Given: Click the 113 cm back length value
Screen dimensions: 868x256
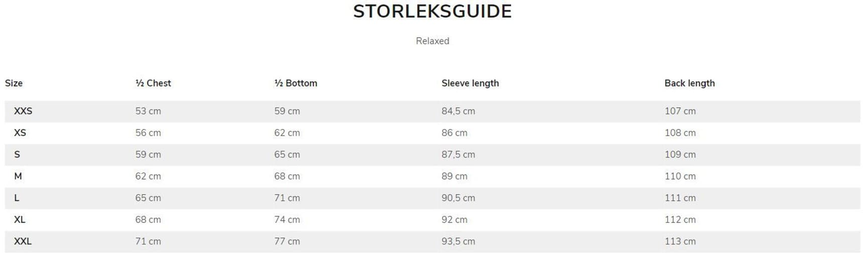Looking at the screenshot, I should [x=680, y=241].
